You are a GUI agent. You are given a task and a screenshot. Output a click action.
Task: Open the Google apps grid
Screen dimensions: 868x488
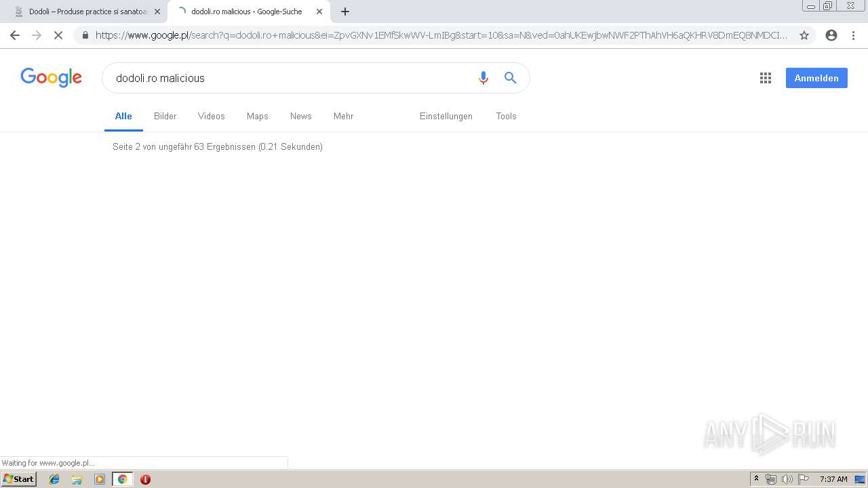click(766, 78)
